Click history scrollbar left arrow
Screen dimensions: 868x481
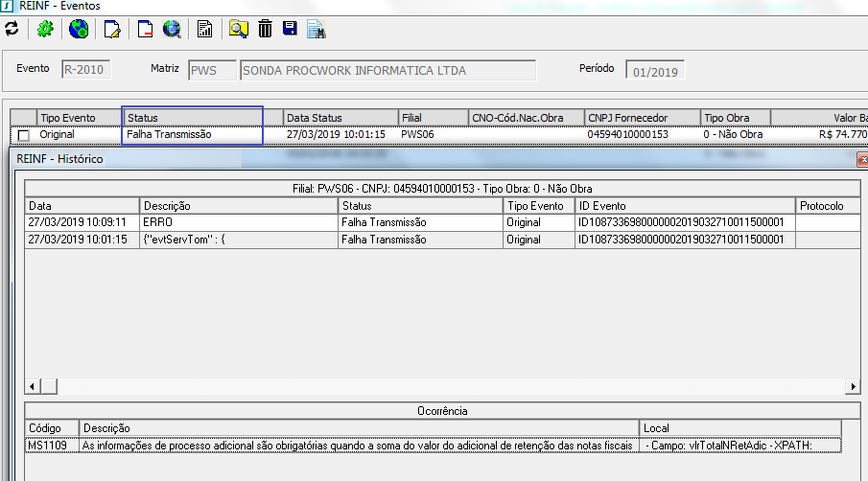(32, 386)
